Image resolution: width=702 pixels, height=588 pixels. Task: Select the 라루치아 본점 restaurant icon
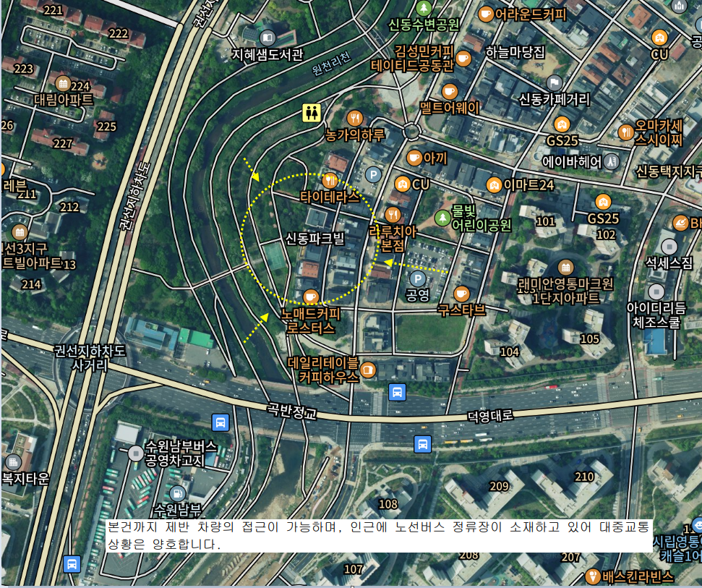pyautogui.click(x=393, y=215)
